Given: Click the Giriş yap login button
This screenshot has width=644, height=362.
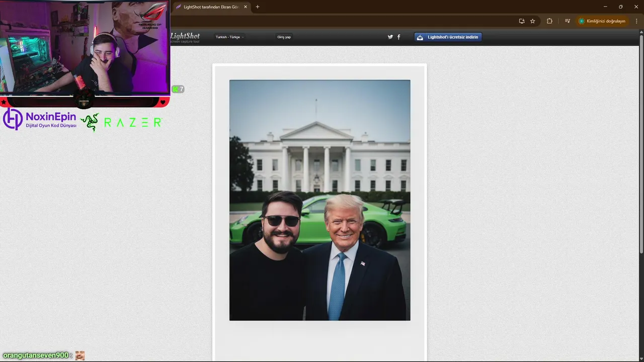Looking at the screenshot, I should pos(284,37).
